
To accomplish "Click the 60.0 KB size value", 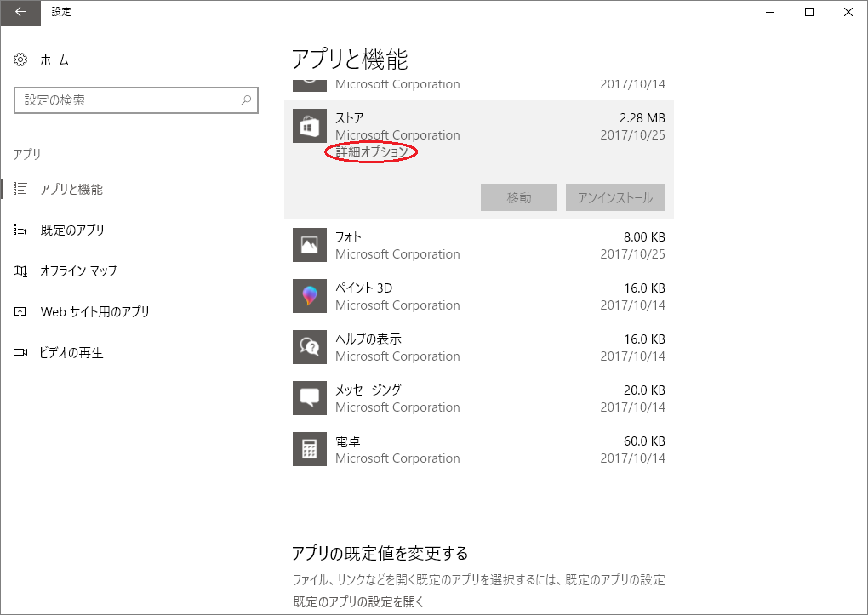I will coord(644,441).
